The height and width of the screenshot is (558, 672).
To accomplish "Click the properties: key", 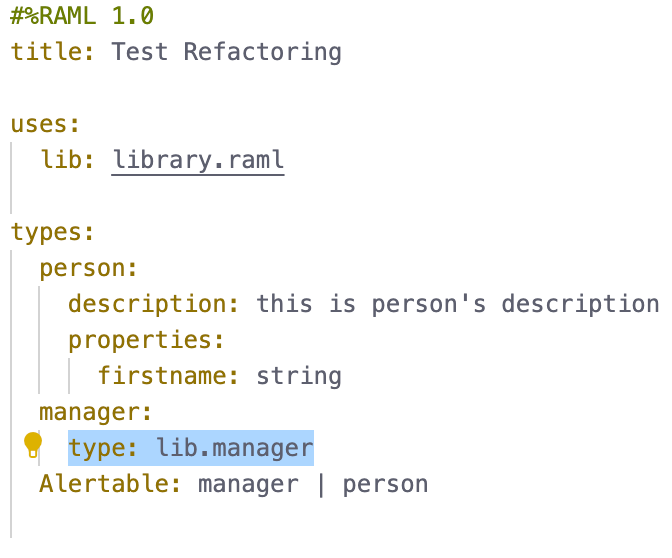I will pyautogui.click(x=146, y=340).
